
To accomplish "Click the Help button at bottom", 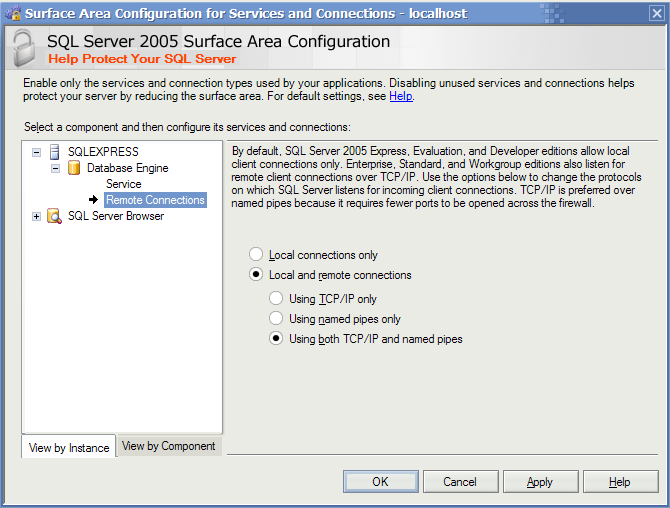I will [x=620, y=482].
